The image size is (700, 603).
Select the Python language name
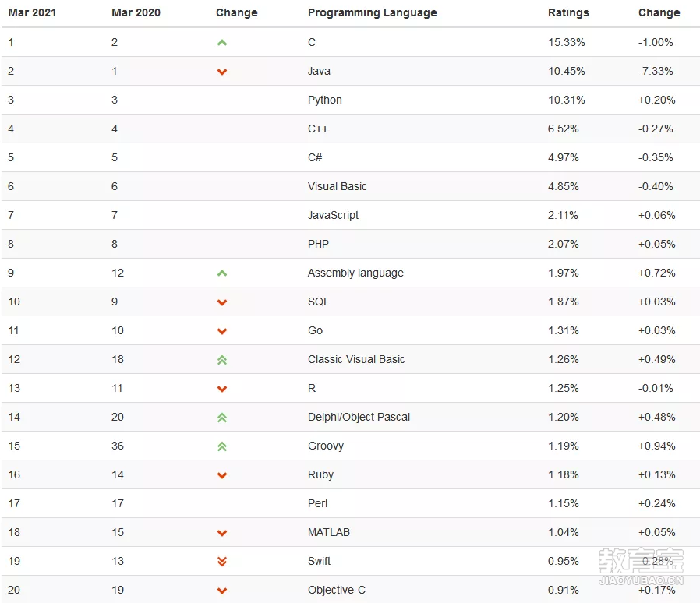coord(324,100)
